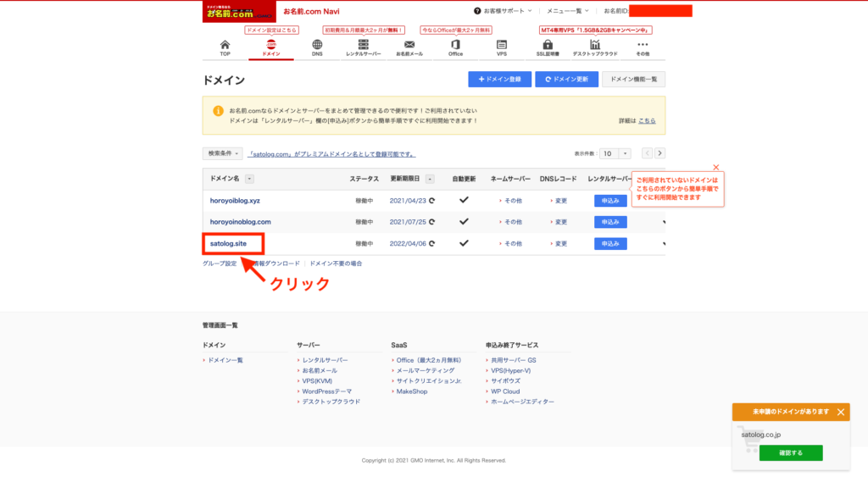868x488 pixels.
Task: Click 申込み button for horoyoiblog.xyz
Action: pyautogui.click(x=610, y=200)
